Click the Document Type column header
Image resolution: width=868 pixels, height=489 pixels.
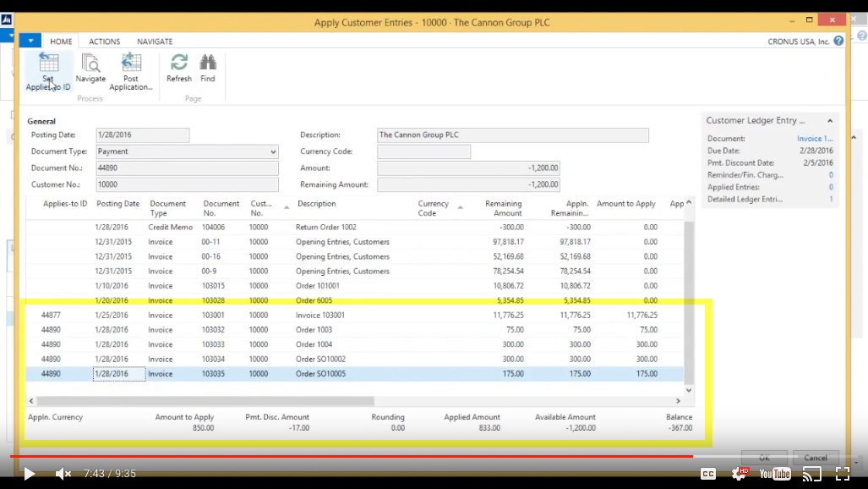click(x=167, y=208)
